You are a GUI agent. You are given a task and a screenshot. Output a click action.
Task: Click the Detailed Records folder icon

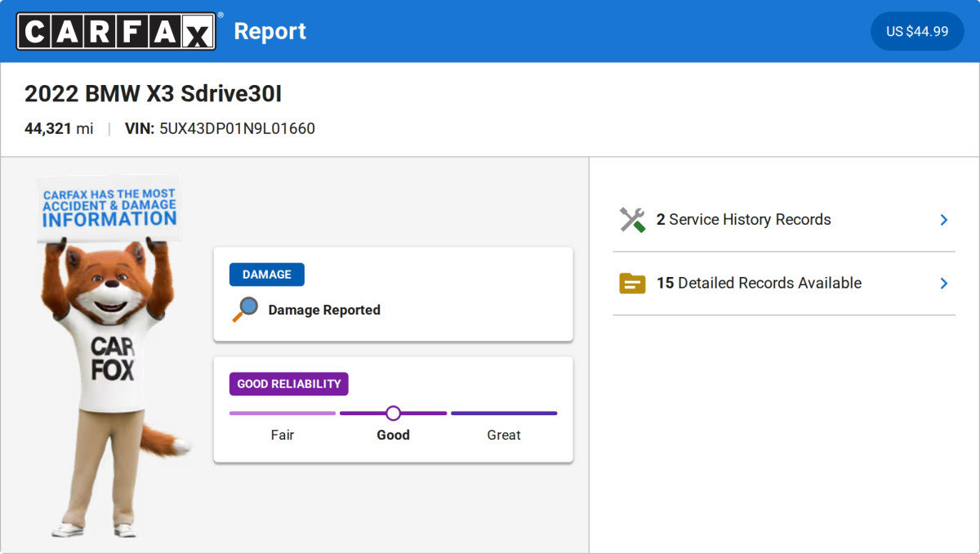[632, 284]
